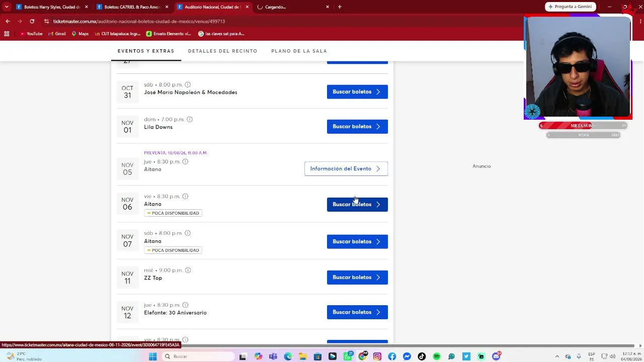Buscar boletos for Lila Downs
The width and height of the screenshot is (644, 362).
[357, 126]
